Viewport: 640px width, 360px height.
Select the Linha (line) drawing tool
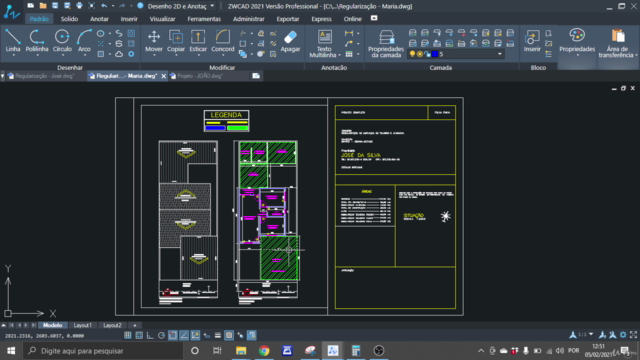click(x=13, y=40)
